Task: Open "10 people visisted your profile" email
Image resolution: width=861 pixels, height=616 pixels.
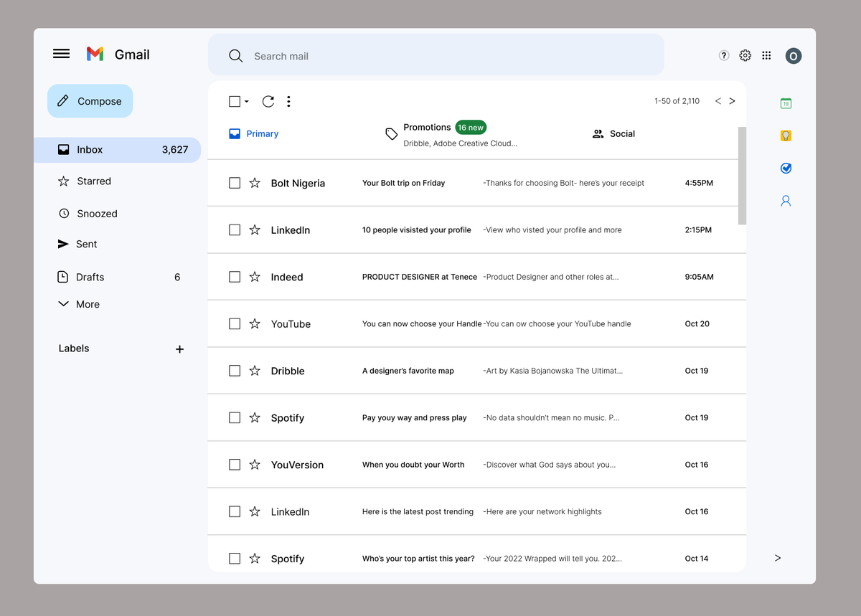Action: pyautogui.click(x=417, y=230)
